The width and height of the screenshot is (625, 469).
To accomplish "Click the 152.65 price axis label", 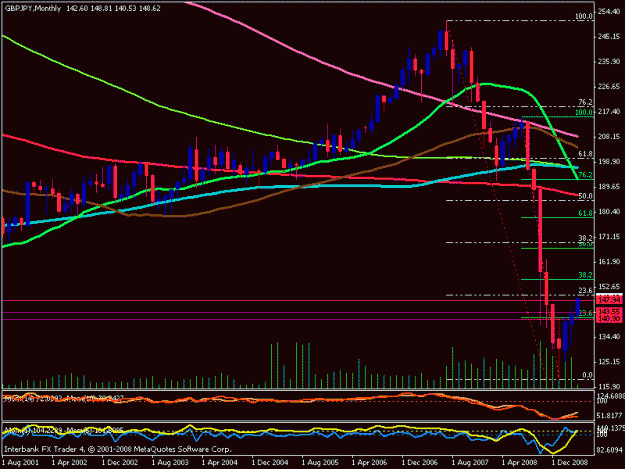I will click(x=609, y=287).
